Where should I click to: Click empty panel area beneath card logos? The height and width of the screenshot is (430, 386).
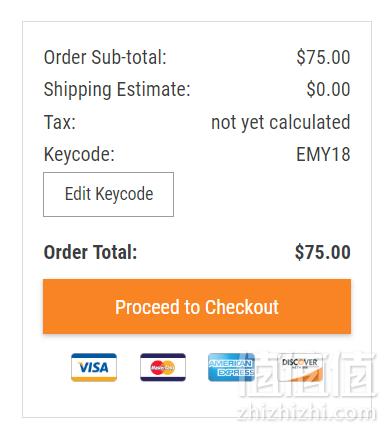click(133, 400)
